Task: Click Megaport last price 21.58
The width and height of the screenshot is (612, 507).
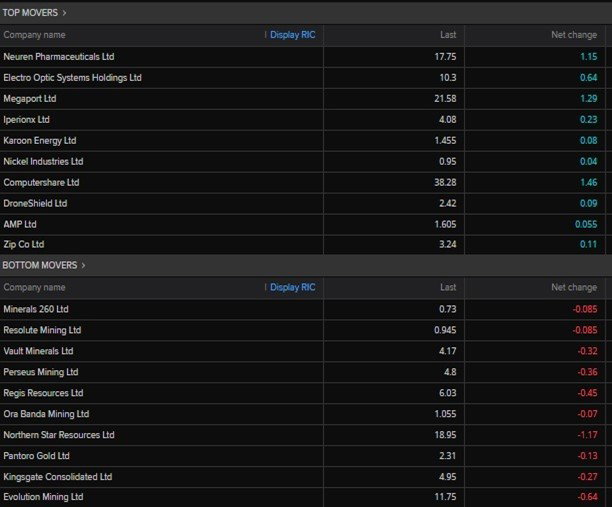Action: 445,99
